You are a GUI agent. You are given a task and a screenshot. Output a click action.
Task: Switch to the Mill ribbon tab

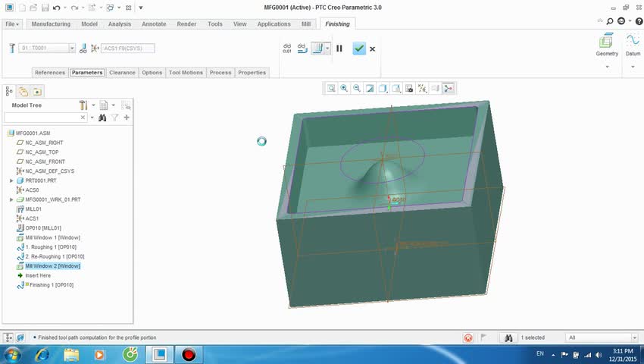point(306,24)
